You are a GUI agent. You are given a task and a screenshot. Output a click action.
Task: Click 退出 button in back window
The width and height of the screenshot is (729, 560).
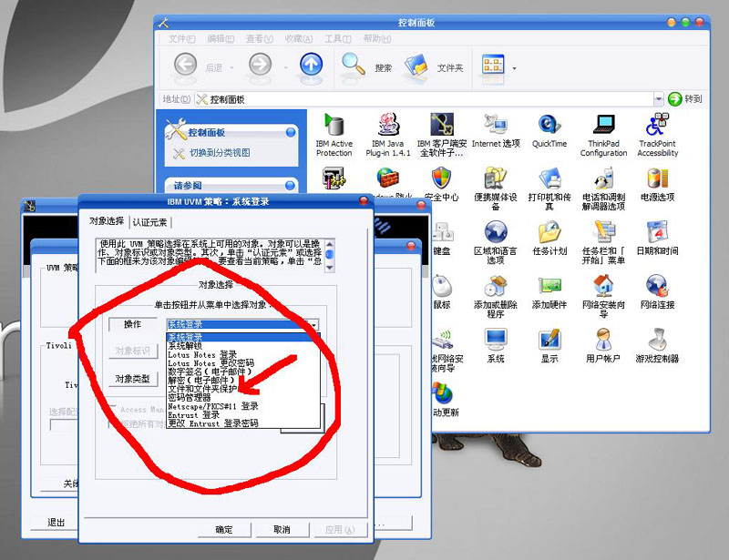(x=56, y=523)
